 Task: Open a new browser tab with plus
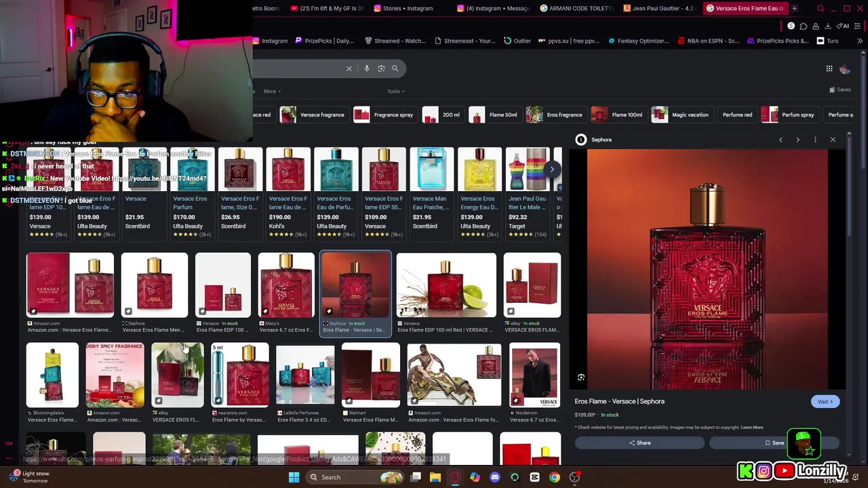click(794, 8)
